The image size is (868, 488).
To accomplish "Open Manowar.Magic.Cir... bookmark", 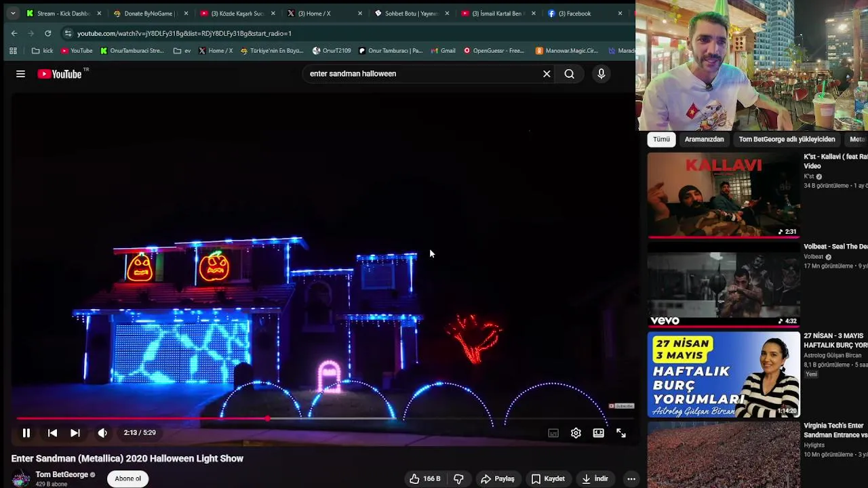I will tap(567, 51).
